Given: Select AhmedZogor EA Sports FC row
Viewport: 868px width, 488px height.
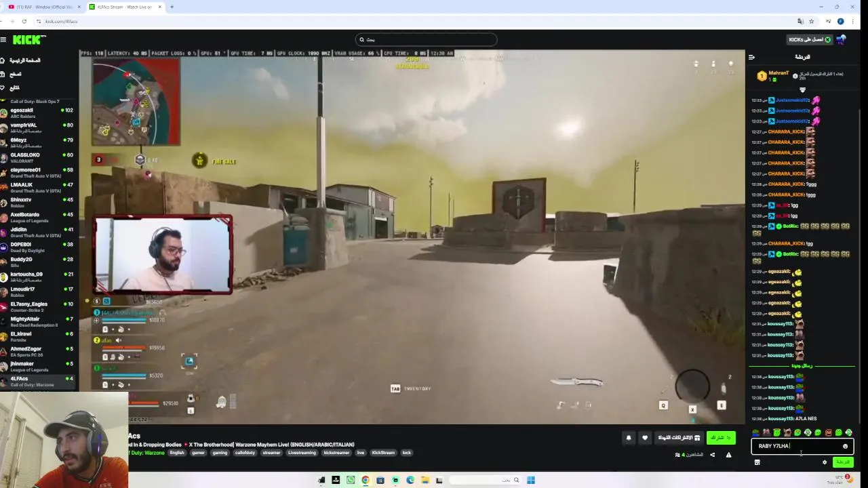Looking at the screenshot, I should (x=37, y=352).
